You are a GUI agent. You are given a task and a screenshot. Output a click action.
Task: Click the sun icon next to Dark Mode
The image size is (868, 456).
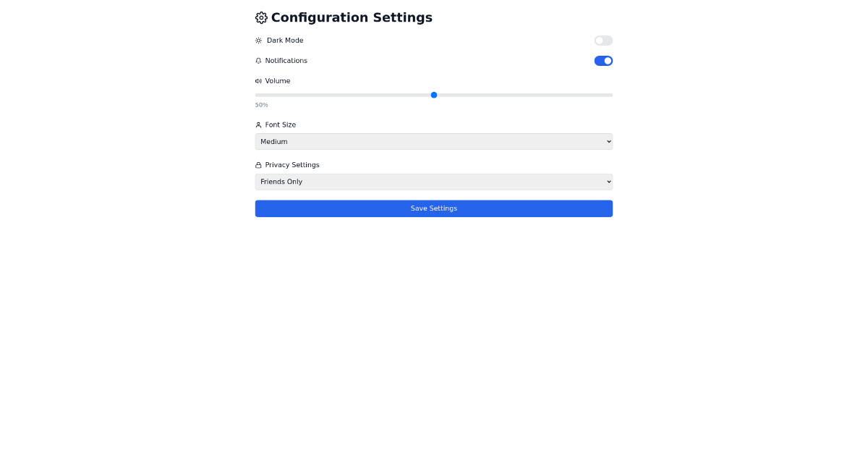[258, 41]
